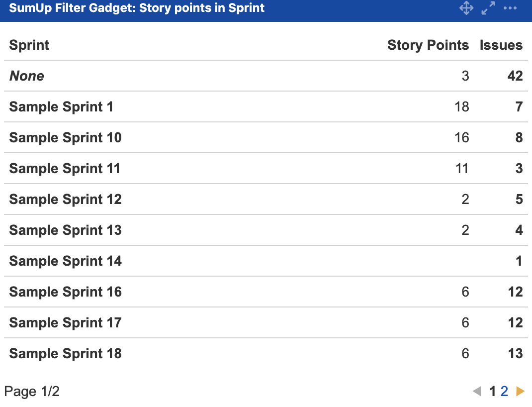Viewport: 532px width, 407px height.
Task: Select the Sample Sprint 18 row
Action: click(65, 353)
